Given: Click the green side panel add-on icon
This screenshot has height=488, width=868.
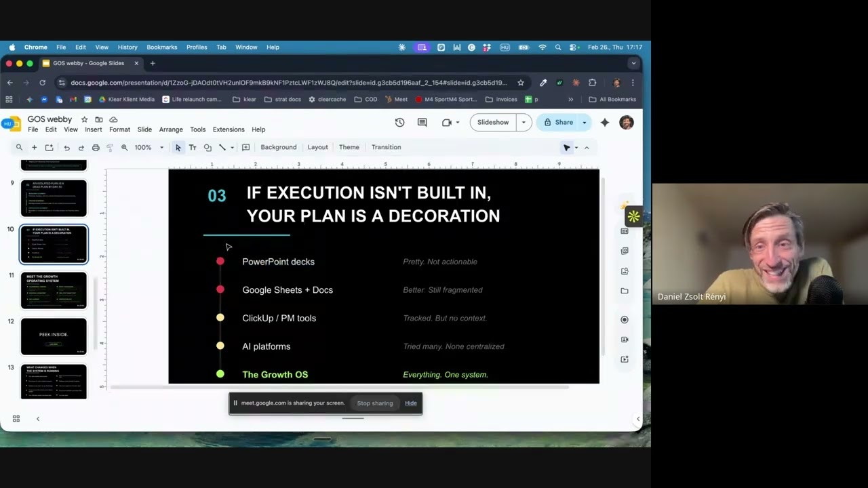Looking at the screenshot, I should (x=633, y=216).
